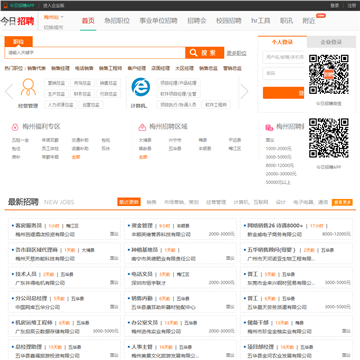The height and width of the screenshot is (360, 360).
Task: Open 客房服务员 job listing
Action: pos(29,226)
